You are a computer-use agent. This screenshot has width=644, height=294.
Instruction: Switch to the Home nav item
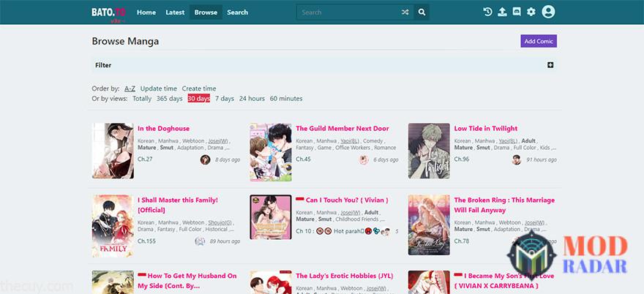pos(146,12)
